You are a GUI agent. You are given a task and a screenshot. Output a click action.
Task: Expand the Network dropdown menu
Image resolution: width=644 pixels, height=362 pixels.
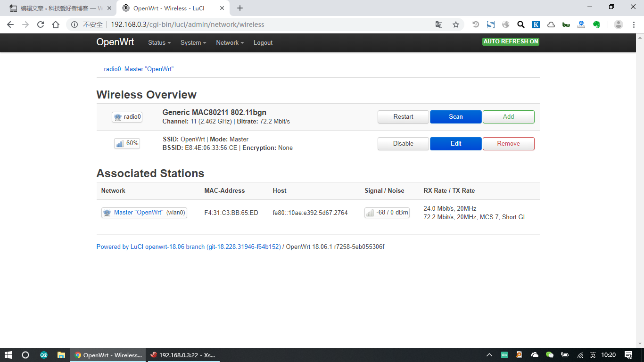[x=230, y=43]
